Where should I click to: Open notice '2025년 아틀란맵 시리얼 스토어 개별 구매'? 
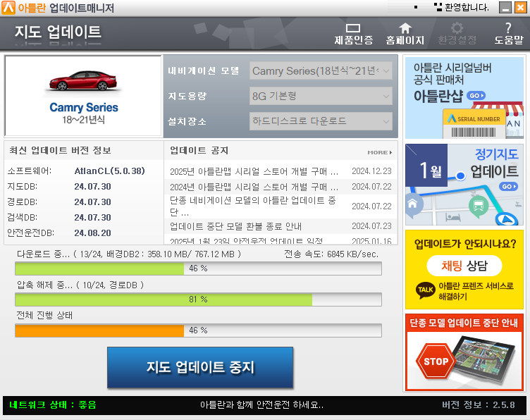tap(254, 172)
